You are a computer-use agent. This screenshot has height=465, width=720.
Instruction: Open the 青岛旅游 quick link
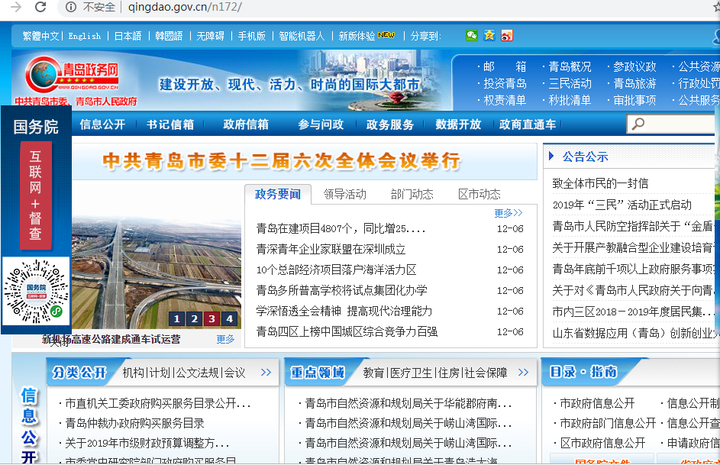point(635,84)
